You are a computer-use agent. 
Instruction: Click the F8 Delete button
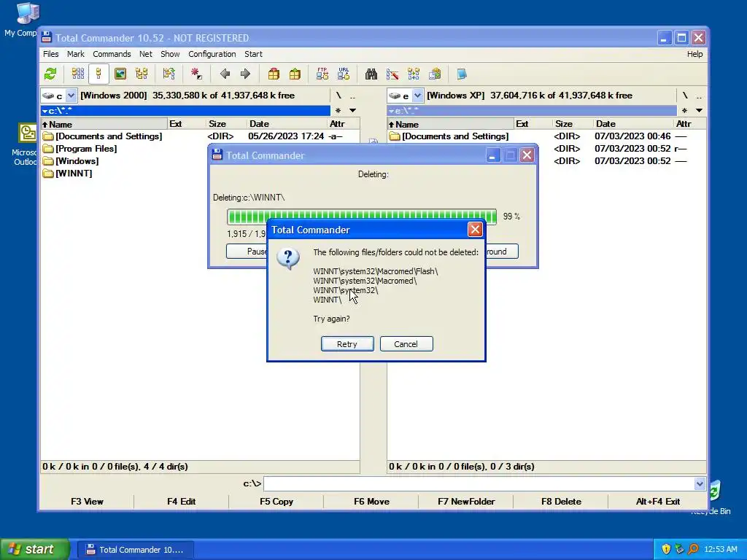(x=561, y=502)
